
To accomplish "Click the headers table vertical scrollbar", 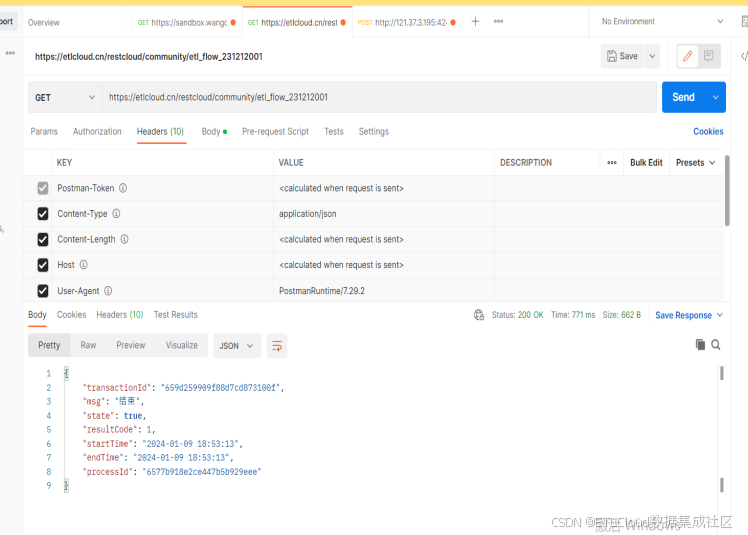I will coord(727,190).
